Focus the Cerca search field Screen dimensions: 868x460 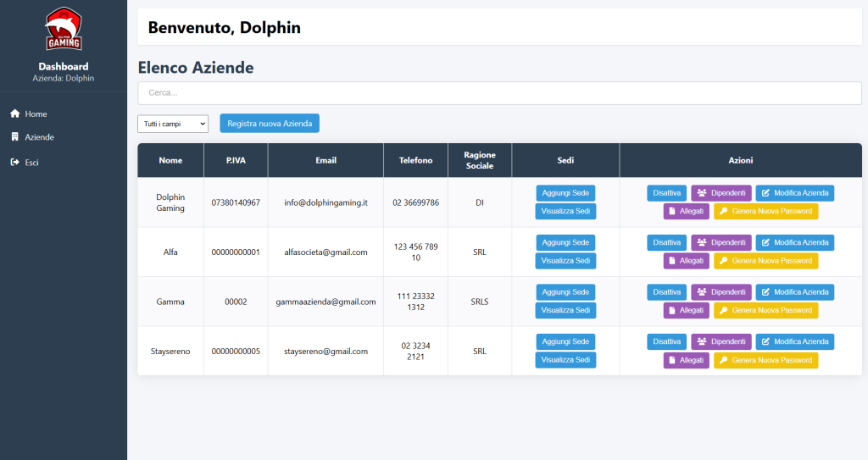499,93
